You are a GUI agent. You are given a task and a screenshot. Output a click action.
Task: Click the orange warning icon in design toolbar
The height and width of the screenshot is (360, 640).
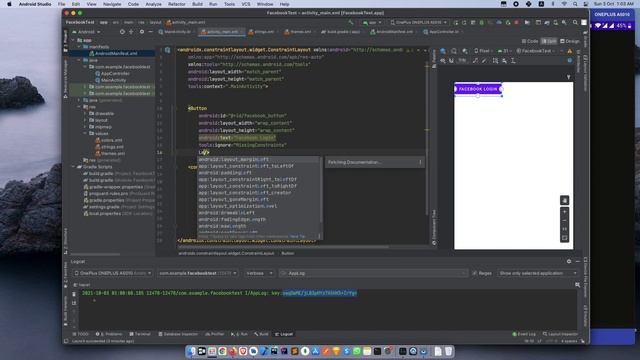pyautogui.click(x=569, y=51)
